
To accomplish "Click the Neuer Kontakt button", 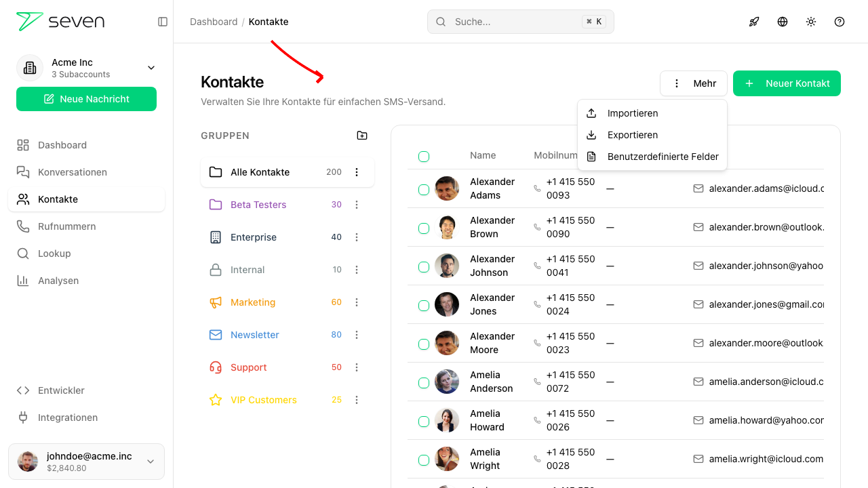I will [787, 83].
